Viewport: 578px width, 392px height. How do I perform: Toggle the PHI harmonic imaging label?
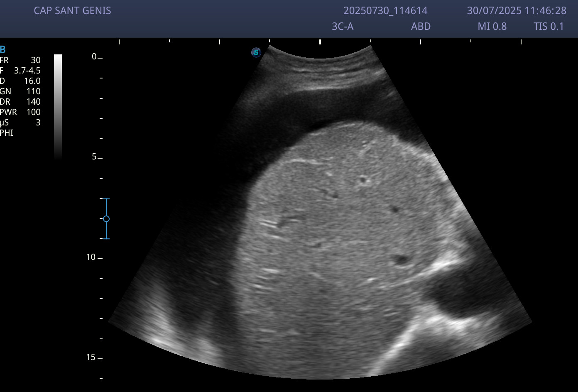coord(7,133)
